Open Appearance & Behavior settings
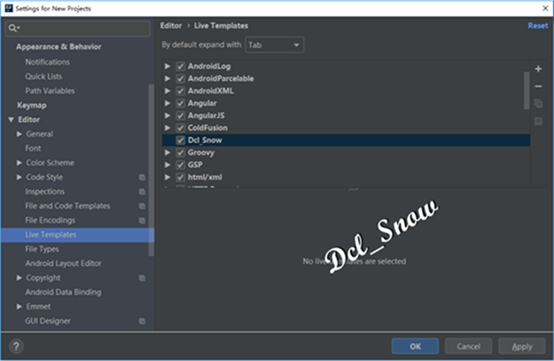The width and height of the screenshot is (554, 361). (x=59, y=47)
